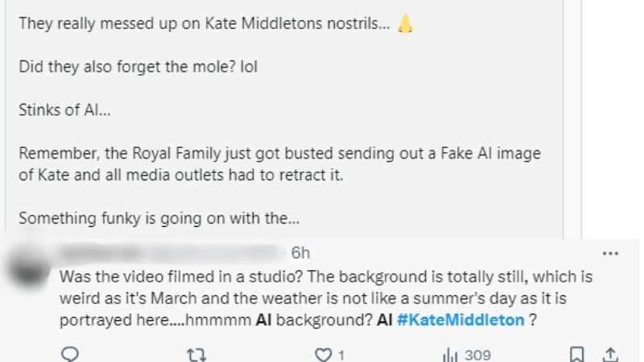Expand truncated text 'Something funky is going on'
The image size is (644, 362).
(149, 218)
